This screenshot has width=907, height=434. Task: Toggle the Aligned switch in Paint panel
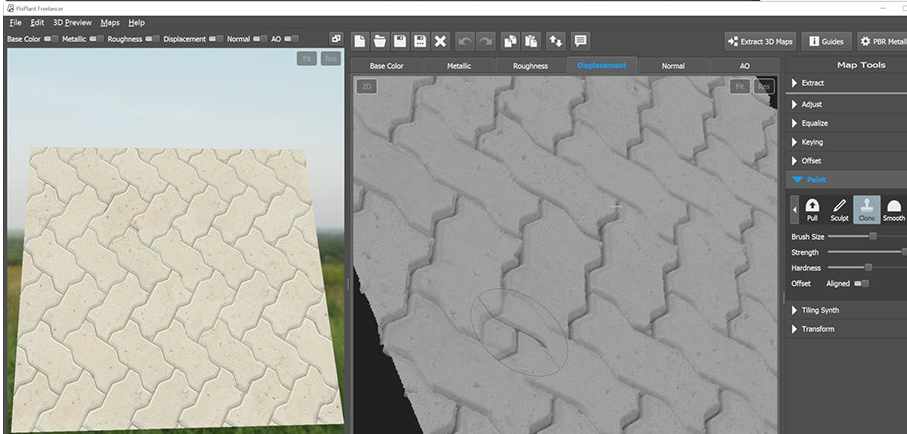(861, 284)
